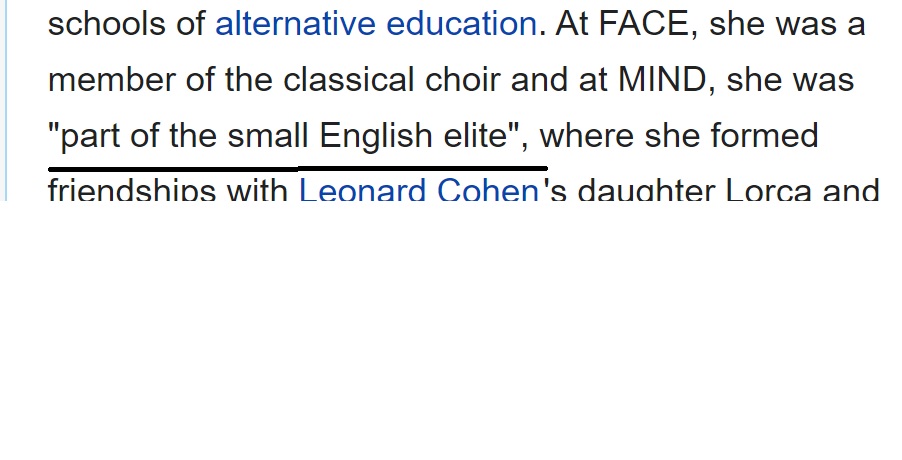Click the word "where" after the quote

(x=586, y=136)
